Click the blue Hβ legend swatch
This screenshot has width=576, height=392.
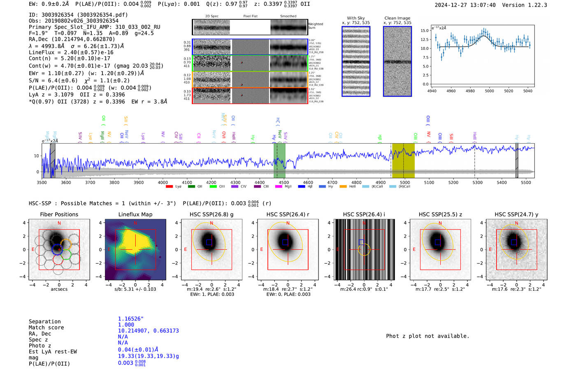(302, 187)
